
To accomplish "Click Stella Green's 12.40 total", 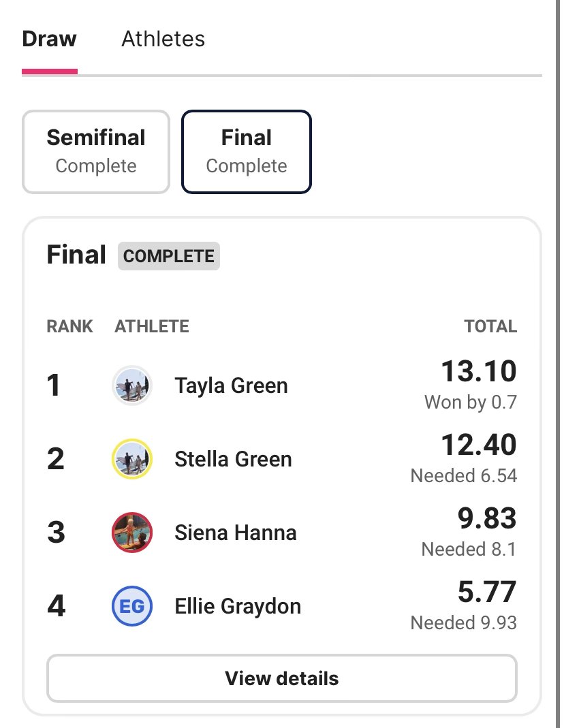I will [478, 445].
